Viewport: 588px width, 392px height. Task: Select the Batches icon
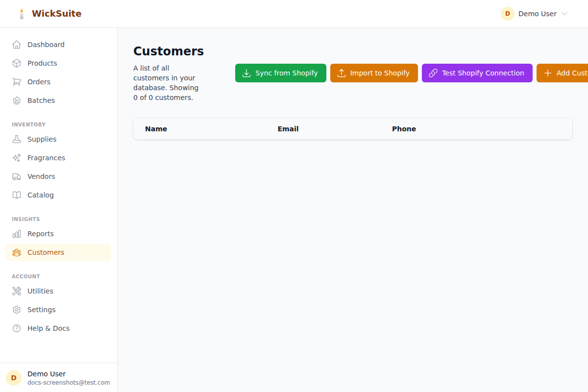pos(16,100)
